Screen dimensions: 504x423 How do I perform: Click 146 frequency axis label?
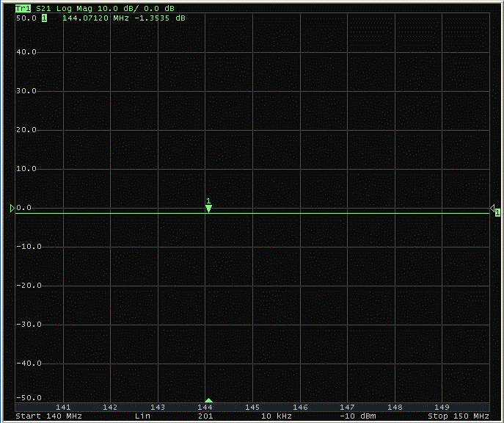[300, 408]
